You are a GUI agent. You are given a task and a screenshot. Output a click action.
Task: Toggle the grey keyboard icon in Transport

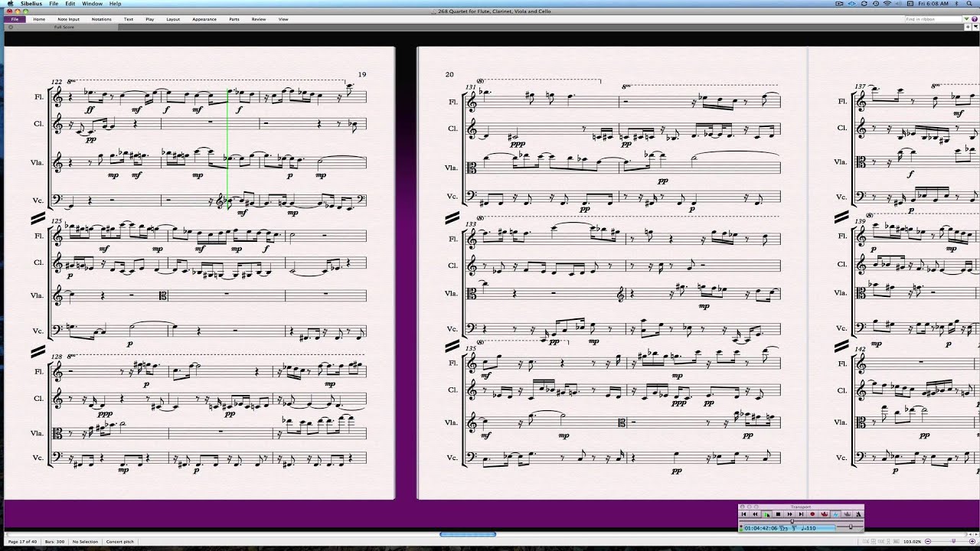pos(847,514)
